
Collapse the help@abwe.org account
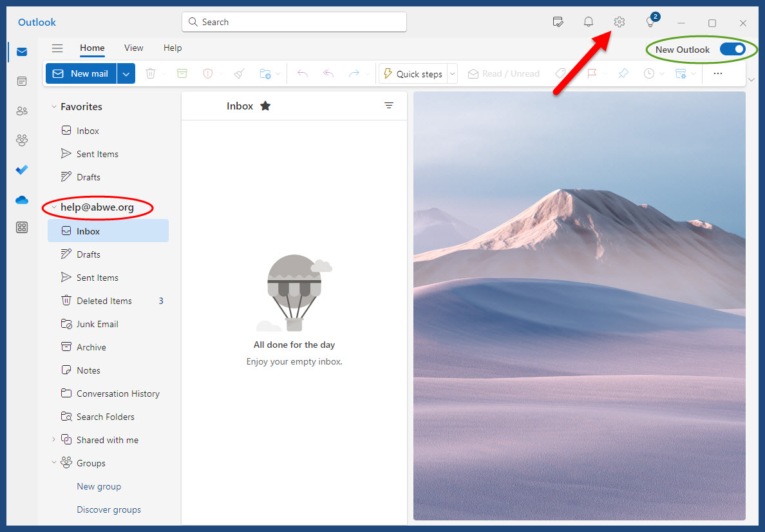click(53, 207)
